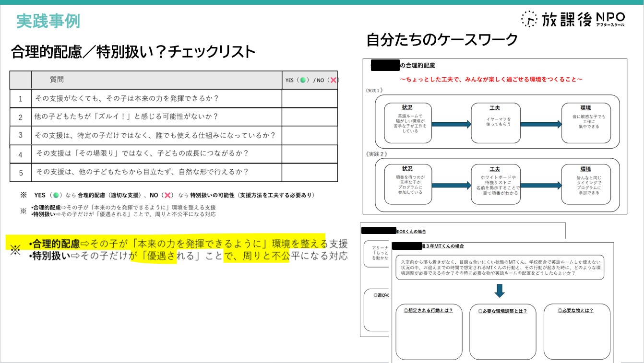This screenshot has height=363, width=644.
Task: Click the green circle in the YES/NO column header
Action: point(302,80)
